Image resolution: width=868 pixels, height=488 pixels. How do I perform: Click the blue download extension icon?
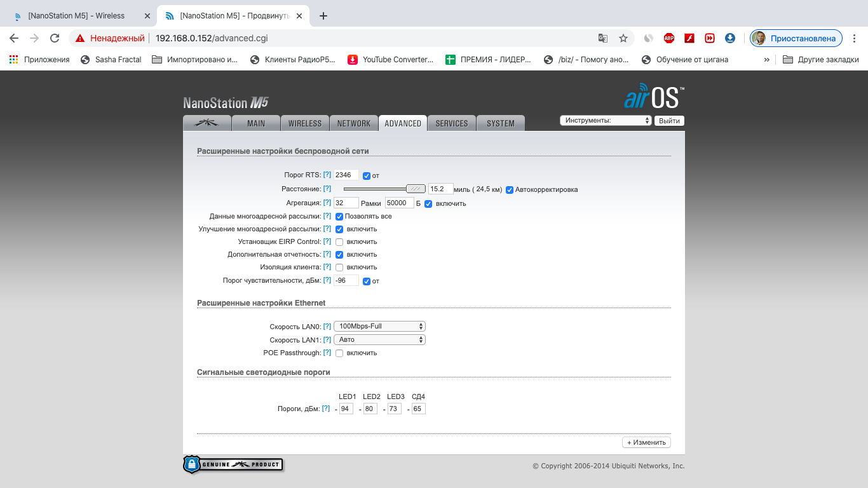[x=730, y=38]
